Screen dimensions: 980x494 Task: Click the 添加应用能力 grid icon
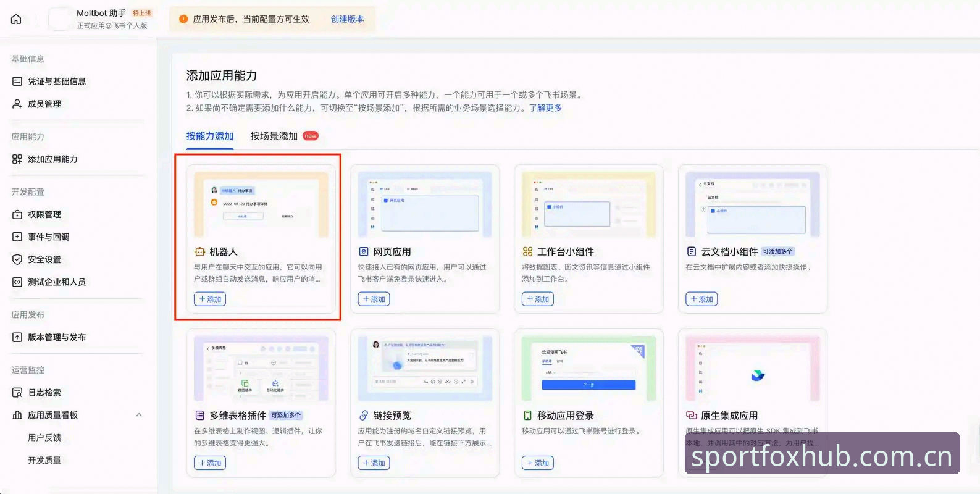click(x=17, y=159)
